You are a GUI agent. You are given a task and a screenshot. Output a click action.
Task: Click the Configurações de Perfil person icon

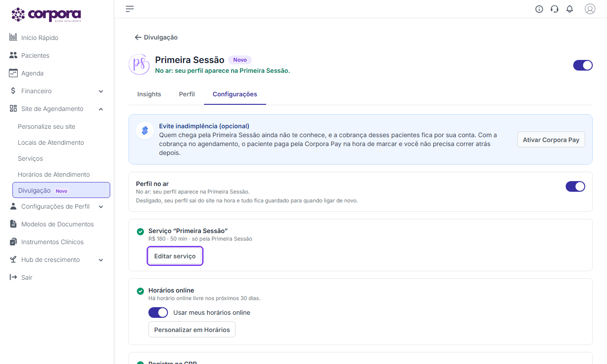point(13,206)
